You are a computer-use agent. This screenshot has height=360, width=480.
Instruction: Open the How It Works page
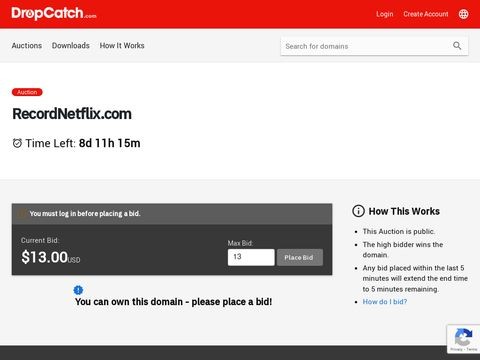click(122, 46)
